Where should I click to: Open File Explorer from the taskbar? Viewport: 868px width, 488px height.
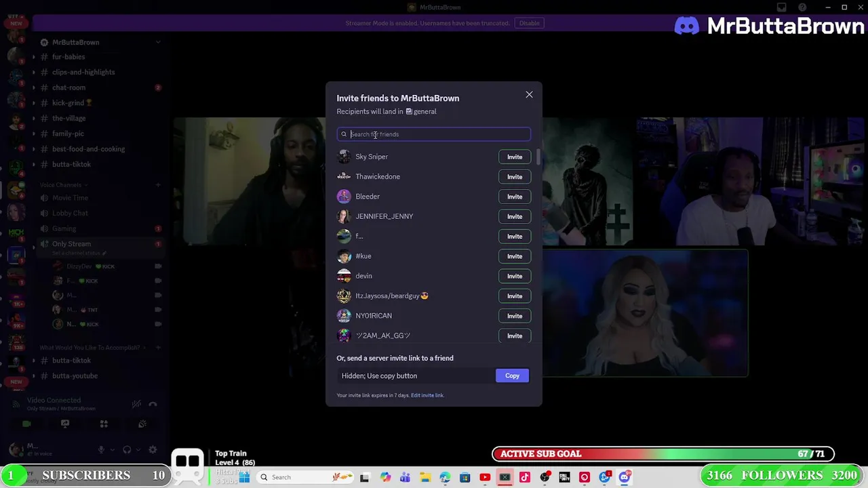425,477
